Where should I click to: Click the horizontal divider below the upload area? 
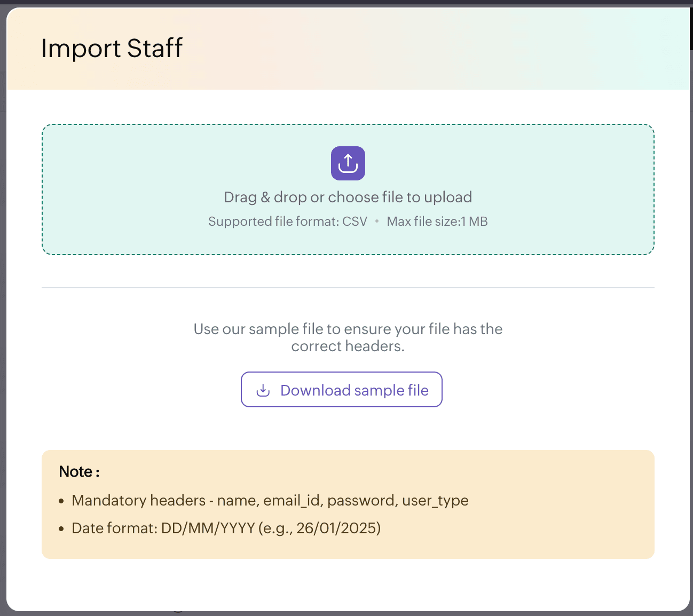tap(348, 288)
